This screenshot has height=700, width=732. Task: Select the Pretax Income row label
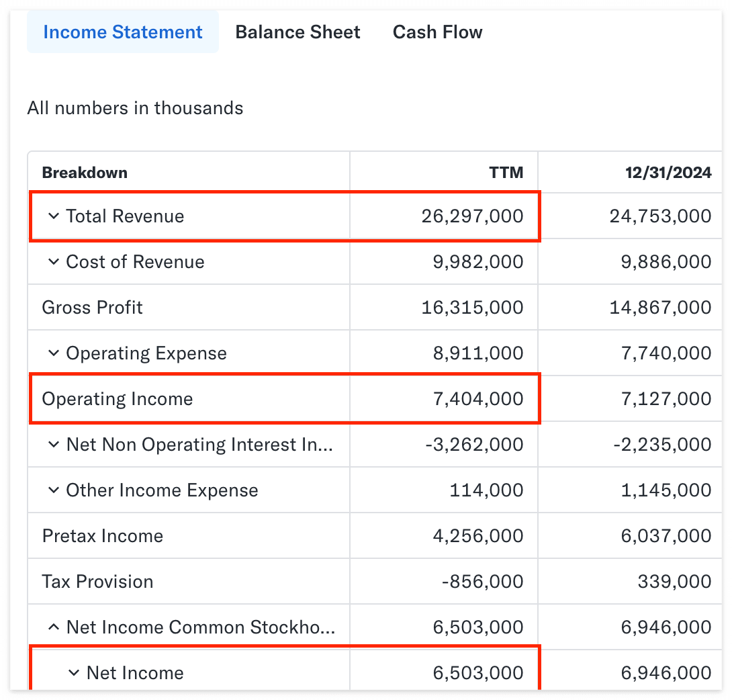(x=102, y=536)
